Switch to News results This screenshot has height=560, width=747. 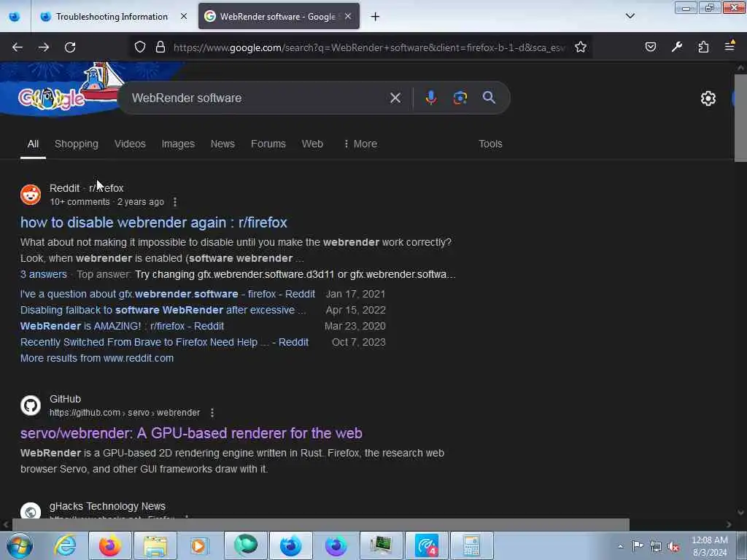pyautogui.click(x=222, y=144)
